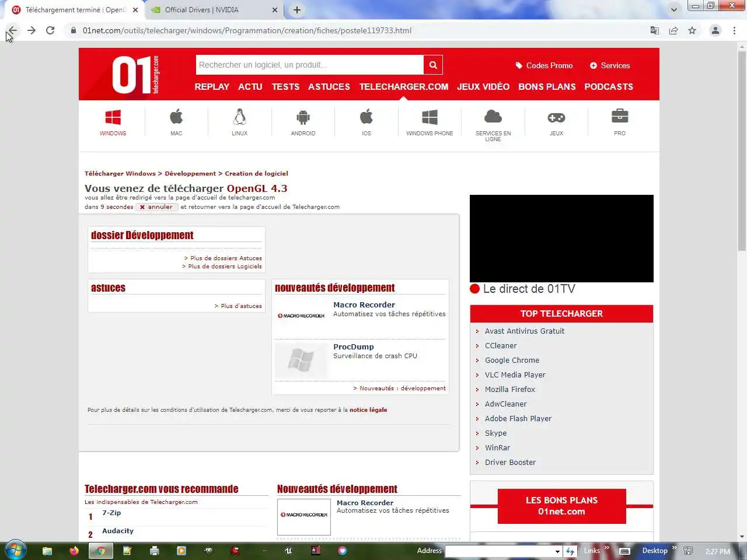Open Avast Antivirus Gratuit in top list
The image size is (747, 560).
click(525, 331)
